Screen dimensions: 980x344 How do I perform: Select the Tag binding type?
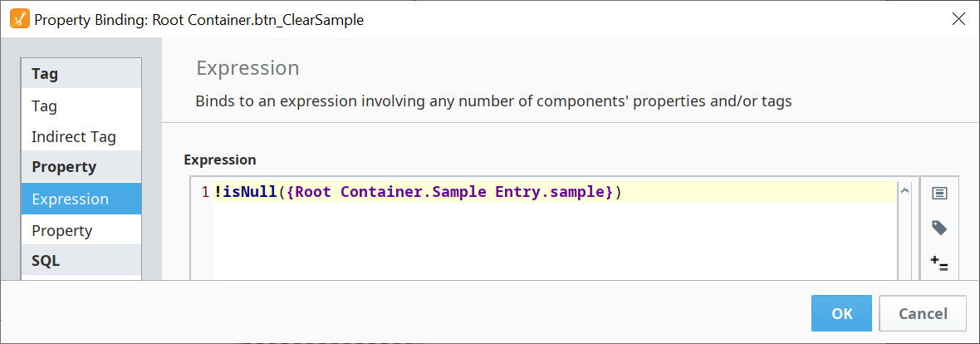(x=45, y=106)
